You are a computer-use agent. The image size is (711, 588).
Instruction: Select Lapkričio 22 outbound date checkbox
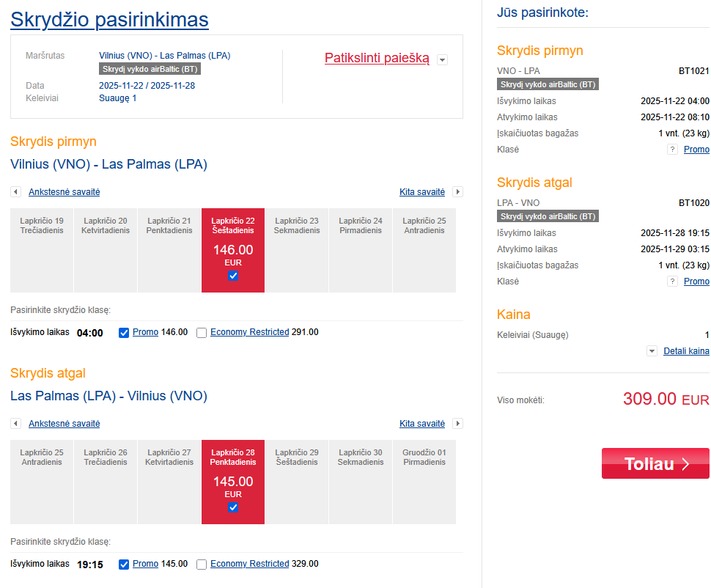(233, 276)
